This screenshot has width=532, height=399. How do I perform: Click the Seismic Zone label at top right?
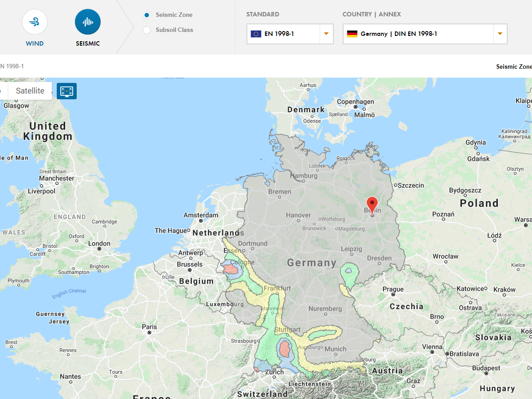[514, 66]
